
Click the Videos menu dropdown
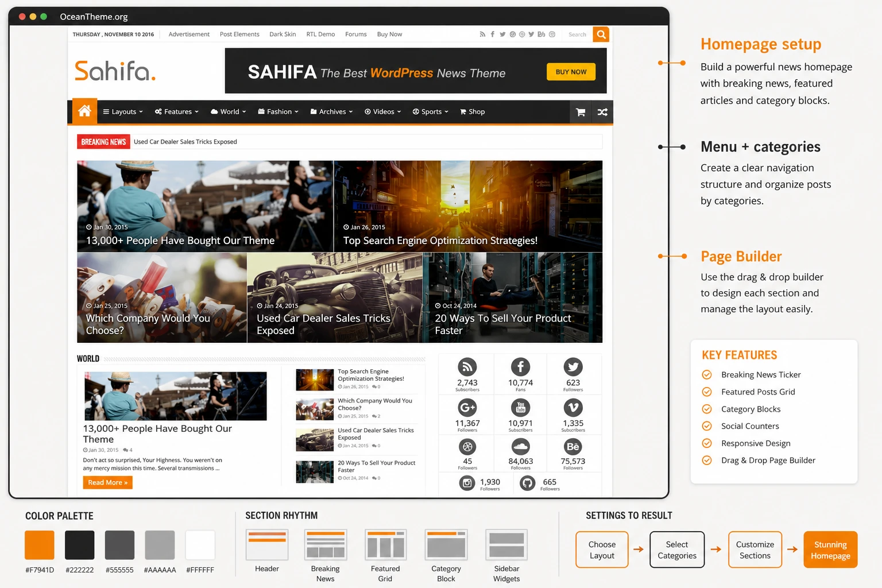pyautogui.click(x=382, y=112)
